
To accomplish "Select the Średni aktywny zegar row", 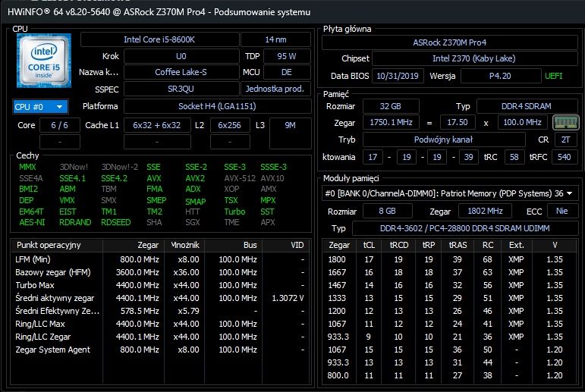I will [160, 298].
